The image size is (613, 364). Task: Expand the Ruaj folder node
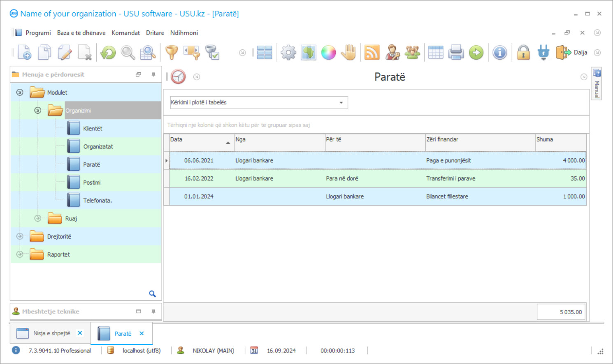(38, 218)
